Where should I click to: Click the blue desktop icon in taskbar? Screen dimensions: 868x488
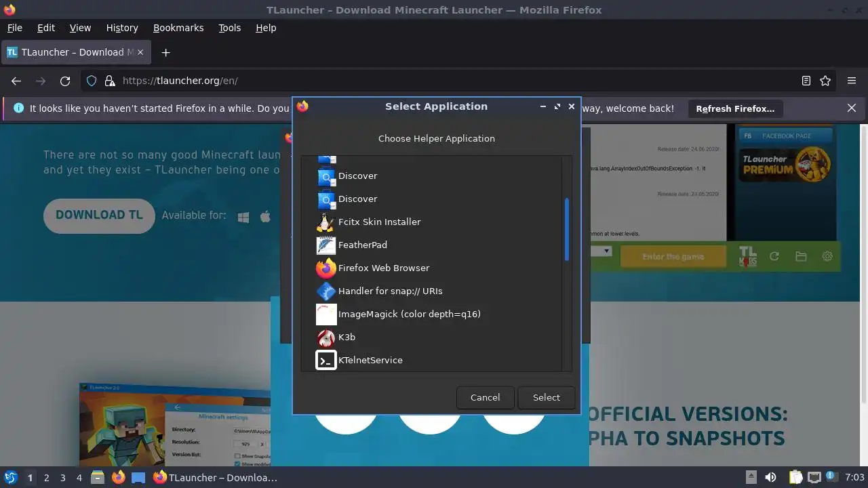pos(138,478)
